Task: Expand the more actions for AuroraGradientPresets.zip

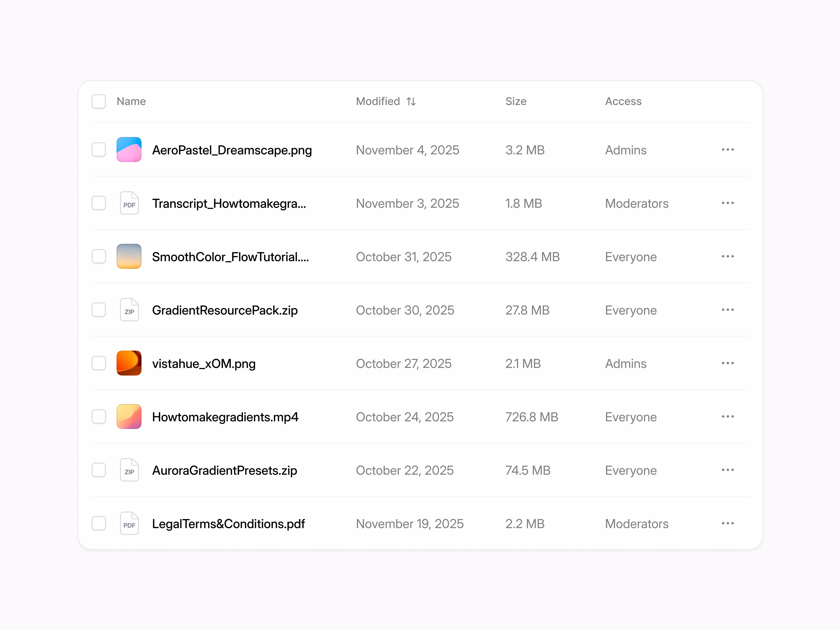Action: pyautogui.click(x=728, y=470)
